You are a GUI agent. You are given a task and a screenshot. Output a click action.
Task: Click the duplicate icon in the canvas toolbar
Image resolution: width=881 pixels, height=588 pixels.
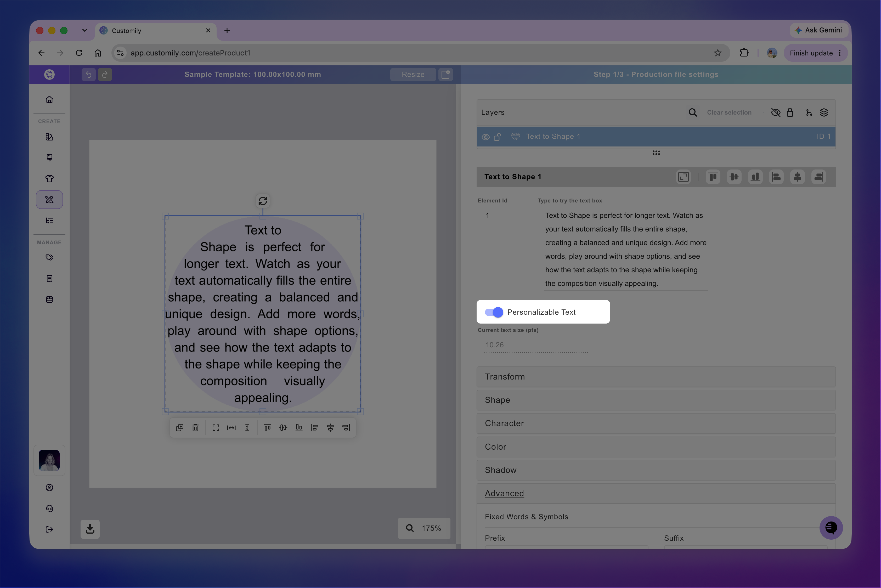tap(180, 428)
